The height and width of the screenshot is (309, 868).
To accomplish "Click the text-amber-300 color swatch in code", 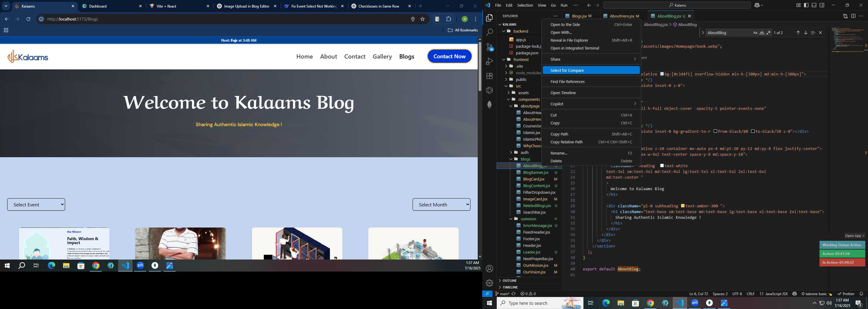I will [683, 206].
